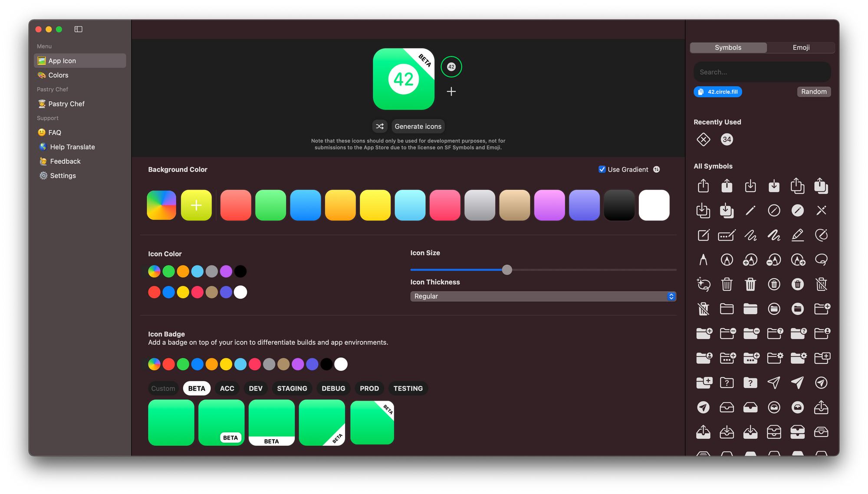Choose the outlined trash can symbol
868x494 pixels.
tap(727, 284)
